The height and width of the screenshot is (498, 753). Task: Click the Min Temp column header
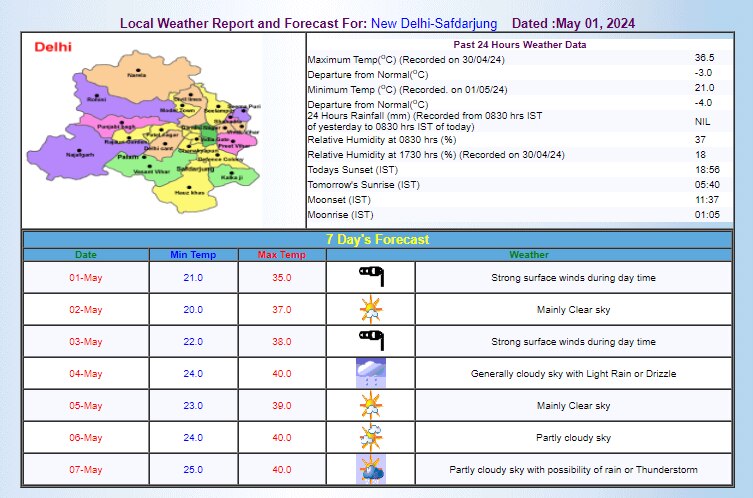tap(193, 255)
